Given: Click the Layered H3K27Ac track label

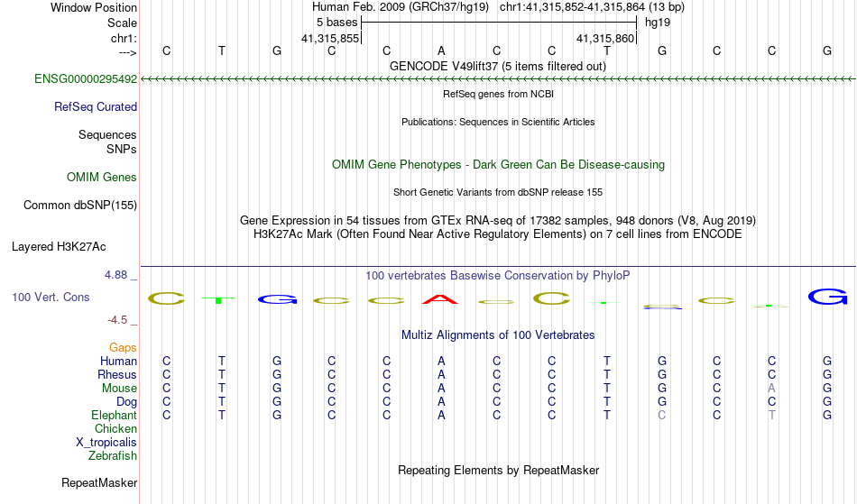Looking at the screenshot, I should [59, 246].
